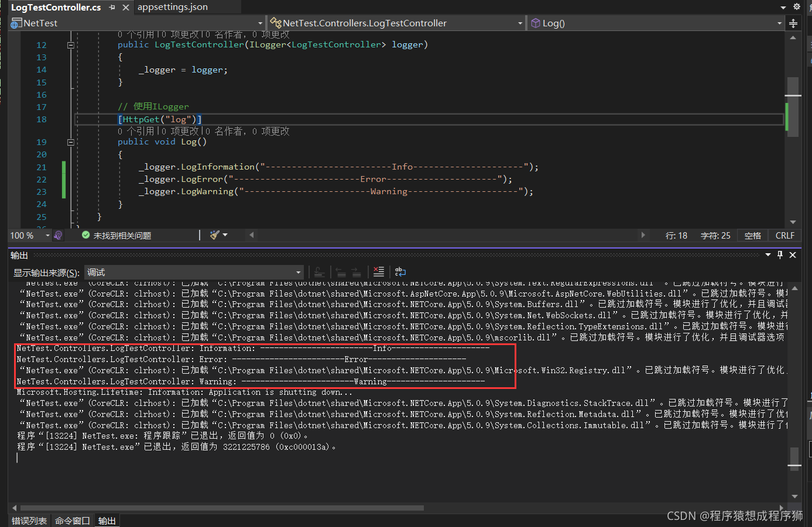
Task: Click the // 使用ILogger comment
Action: (x=153, y=106)
